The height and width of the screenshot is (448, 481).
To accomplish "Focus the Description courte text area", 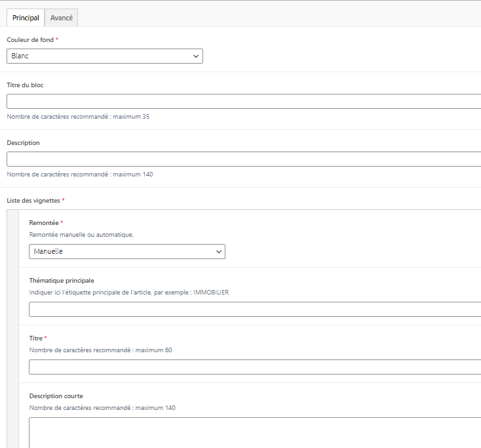I will click(256, 432).
